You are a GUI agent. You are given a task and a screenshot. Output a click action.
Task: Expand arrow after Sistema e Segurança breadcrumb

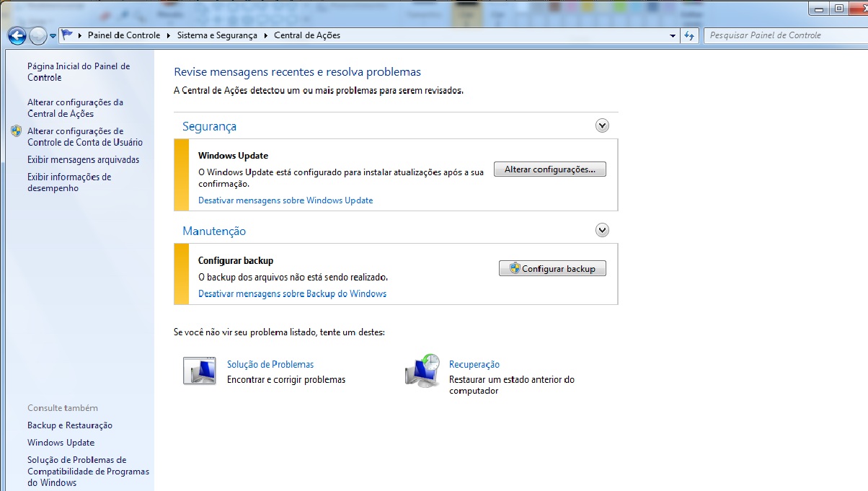[266, 35]
